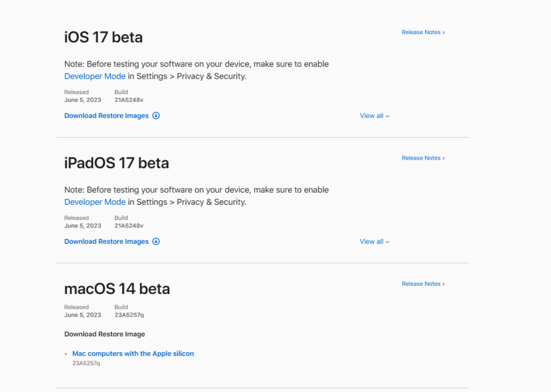
Task: Click Download Restore Images for iPadOS 17 beta
Action: pos(106,241)
